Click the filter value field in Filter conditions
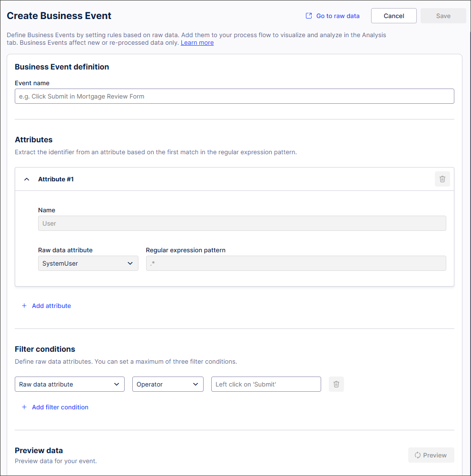This screenshot has height=476, width=471. tap(266, 384)
